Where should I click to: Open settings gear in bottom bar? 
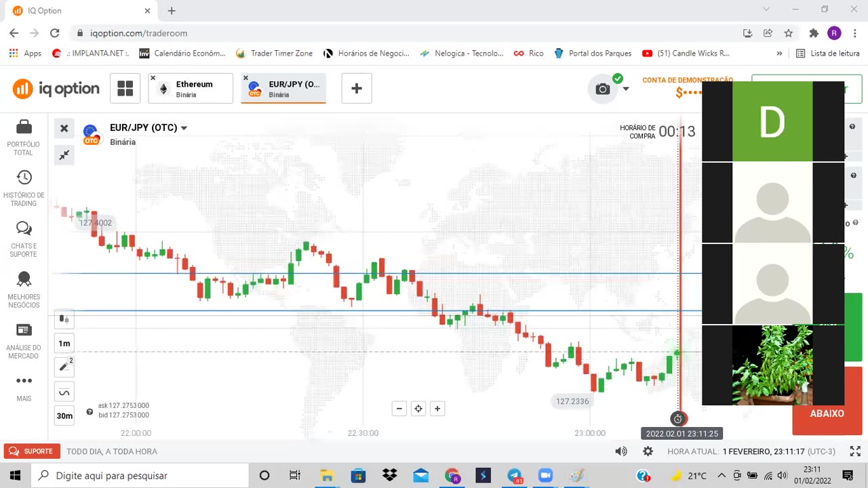click(648, 451)
